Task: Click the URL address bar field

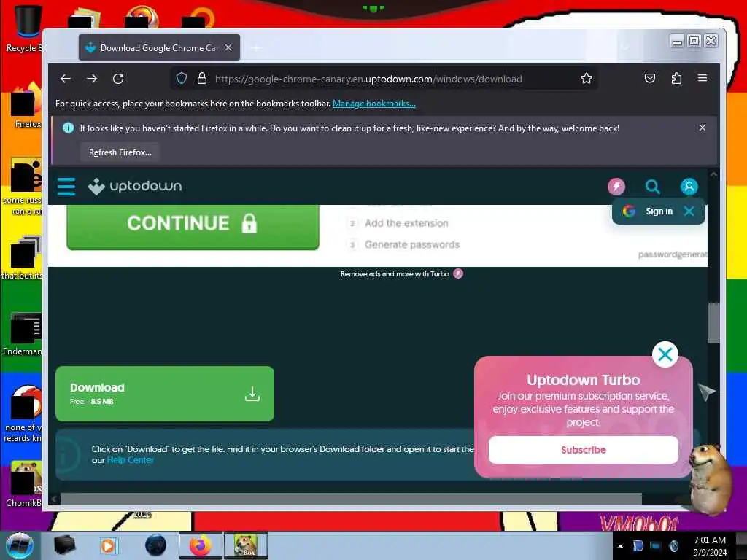Action: pyautogui.click(x=384, y=79)
